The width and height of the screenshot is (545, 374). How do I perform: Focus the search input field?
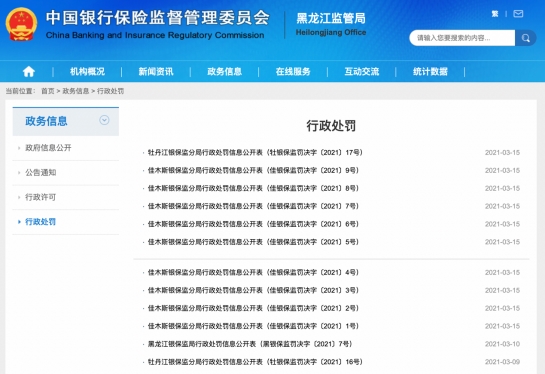[x=462, y=38]
